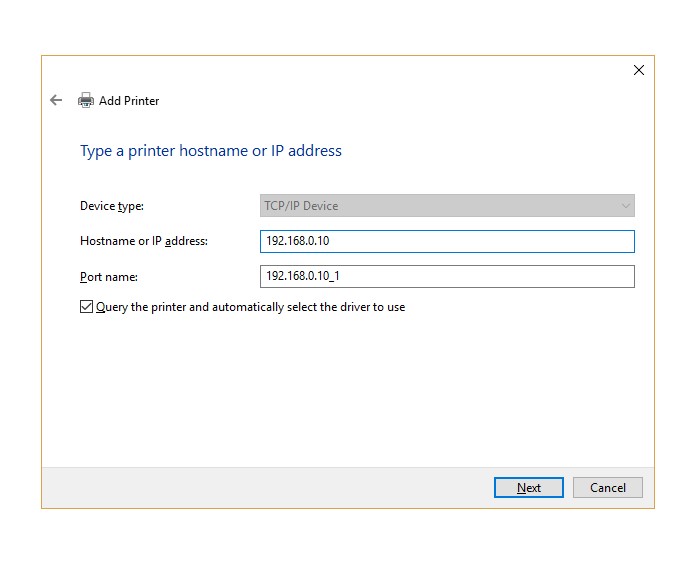Cancel the Add Printer wizard
696x564 pixels.
[608, 488]
